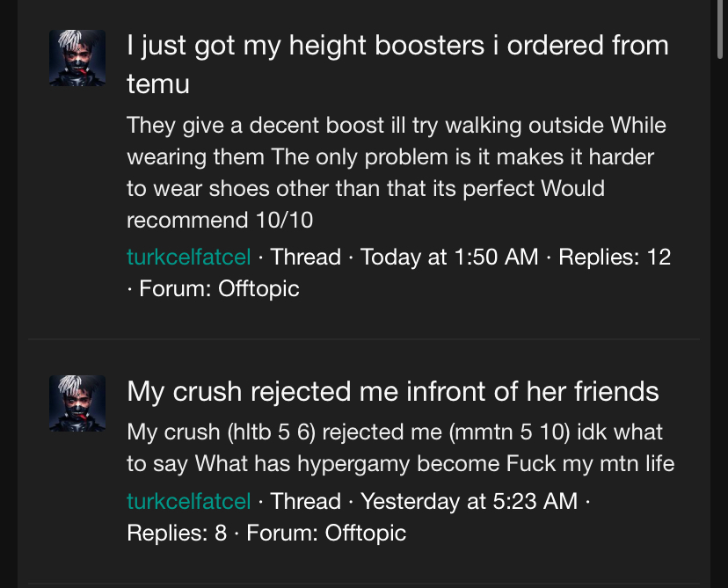
Task: Click the vertical scrollbar thumb
Action: (719, 29)
